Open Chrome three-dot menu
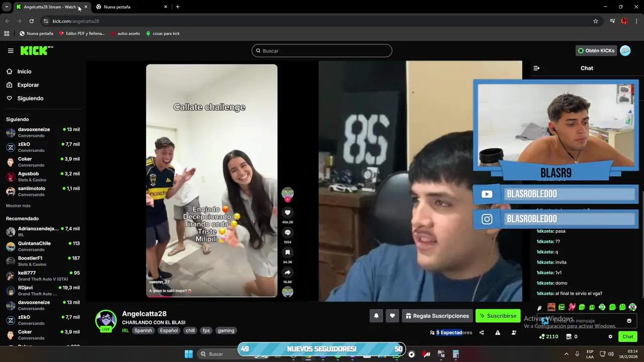The width and height of the screenshot is (644, 362). 637,21
